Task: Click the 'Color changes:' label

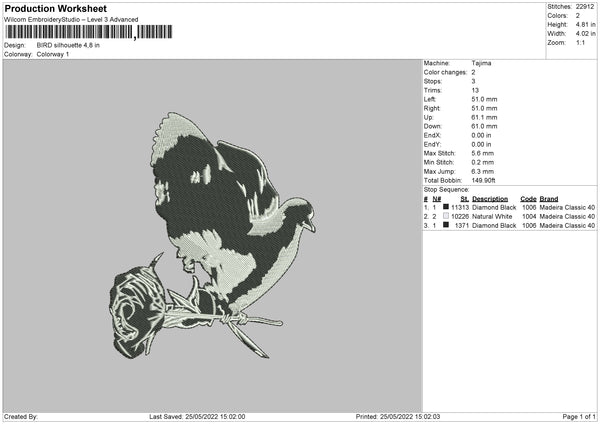Action: (445, 72)
